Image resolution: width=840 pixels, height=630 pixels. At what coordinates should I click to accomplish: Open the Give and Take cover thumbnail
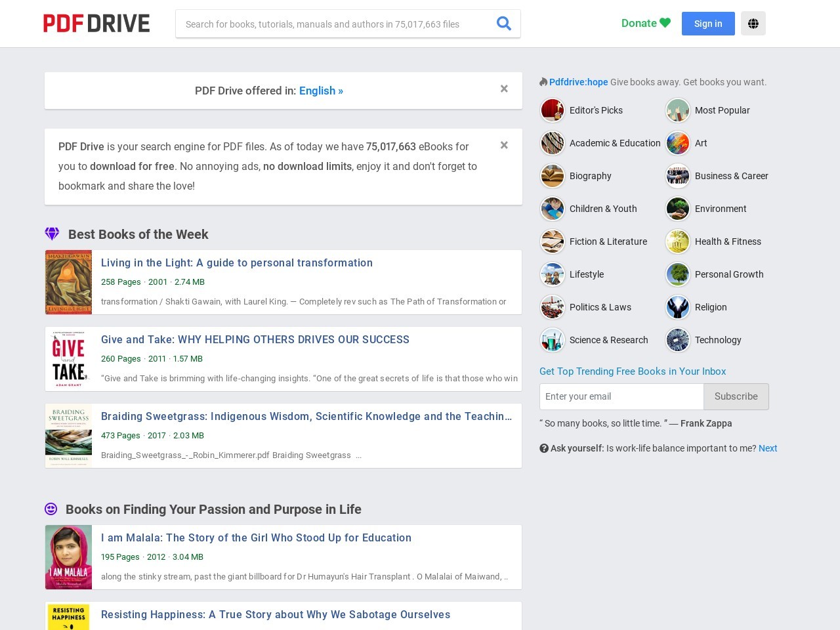click(x=68, y=359)
